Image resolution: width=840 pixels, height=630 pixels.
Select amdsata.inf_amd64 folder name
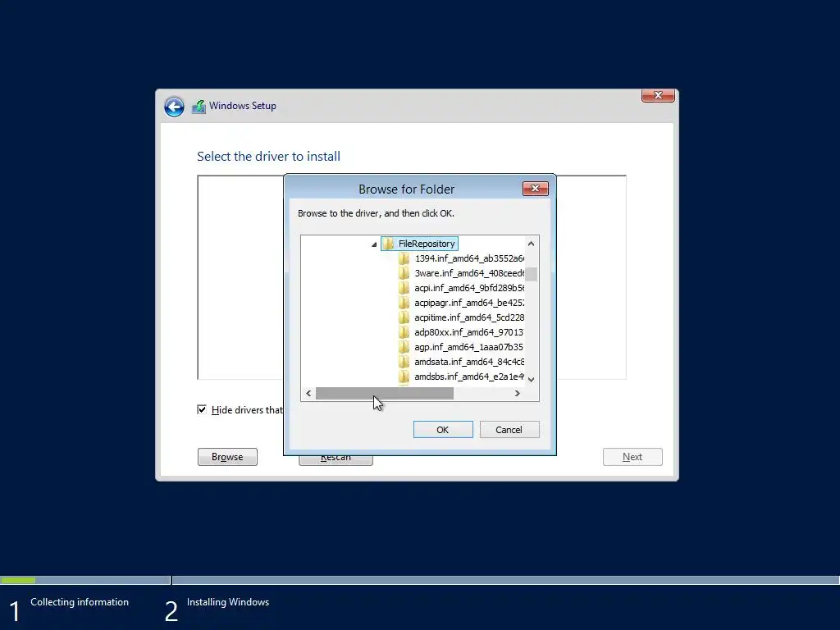pyautogui.click(x=469, y=362)
